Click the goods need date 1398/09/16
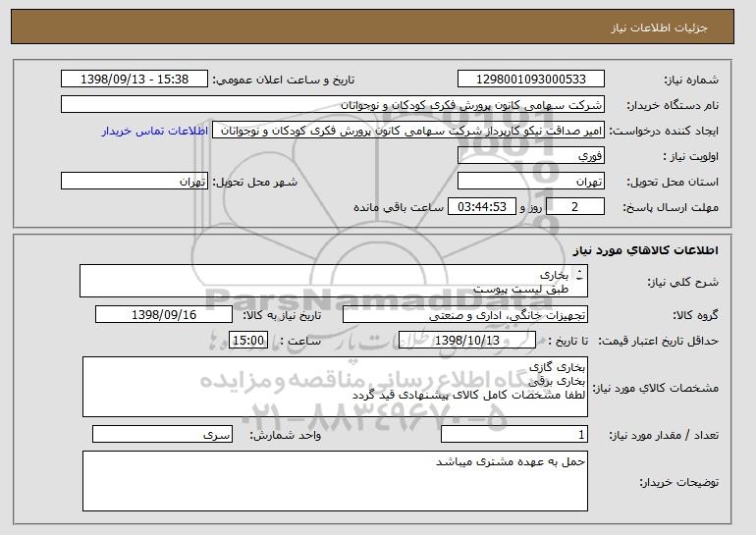This screenshot has height=535, width=756. click(x=164, y=315)
